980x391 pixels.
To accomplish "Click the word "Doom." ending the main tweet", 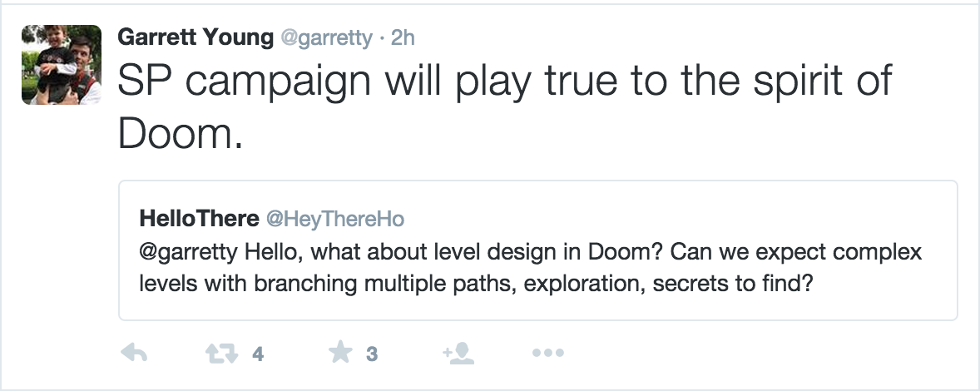I will pyautogui.click(x=181, y=133).
